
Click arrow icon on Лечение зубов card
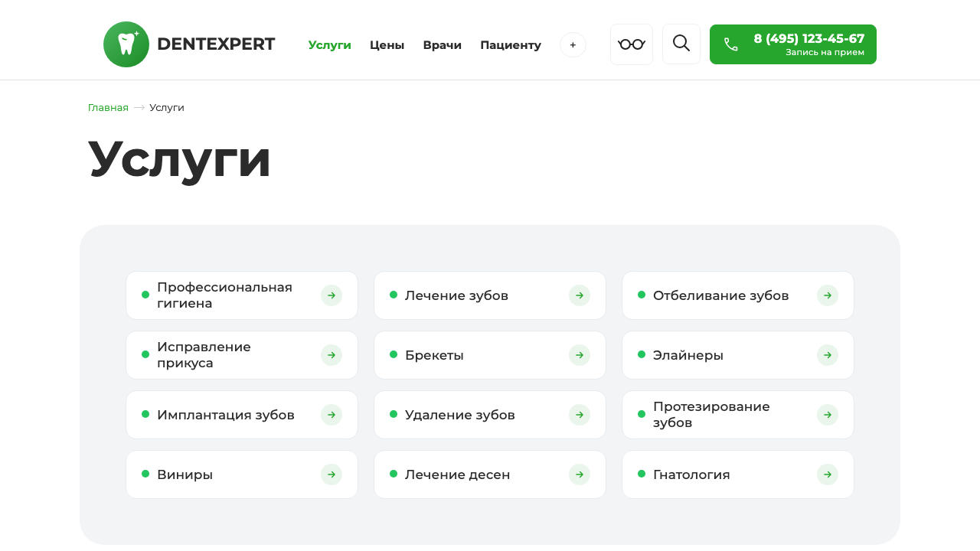[x=580, y=295]
